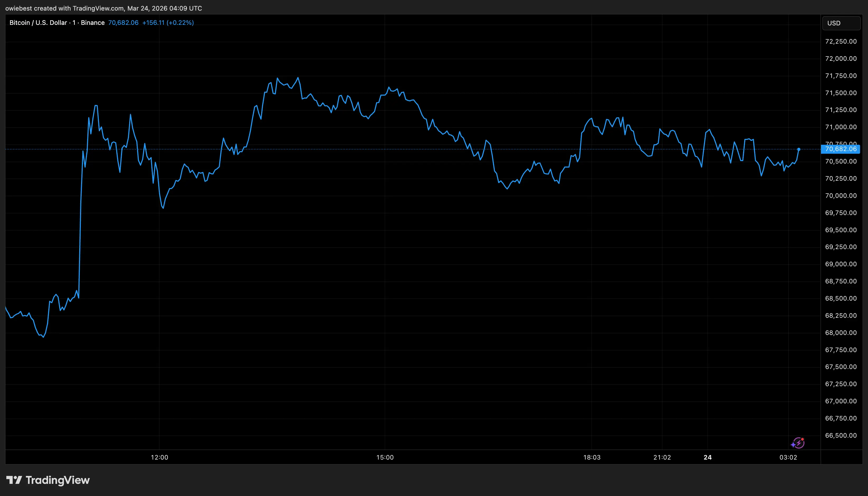Click the current price dot on the chart line
Screen dimensions: 868x496
(799, 149)
